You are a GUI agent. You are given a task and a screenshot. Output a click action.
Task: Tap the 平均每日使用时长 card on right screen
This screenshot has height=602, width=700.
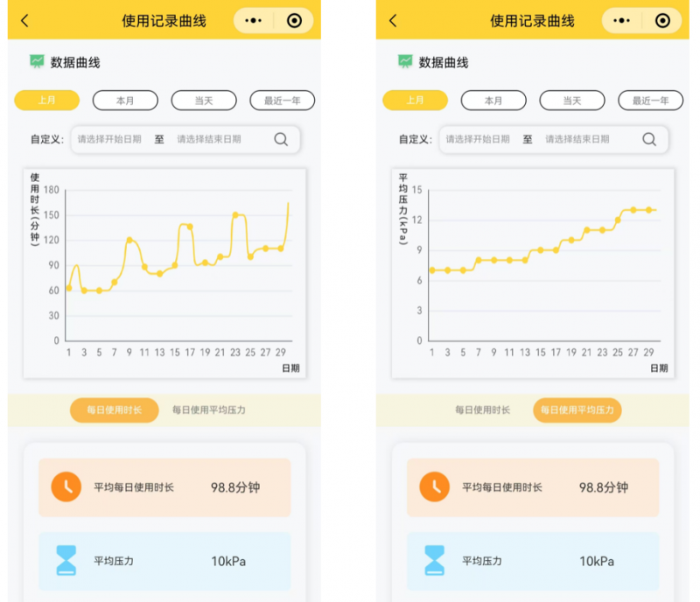click(532, 487)
